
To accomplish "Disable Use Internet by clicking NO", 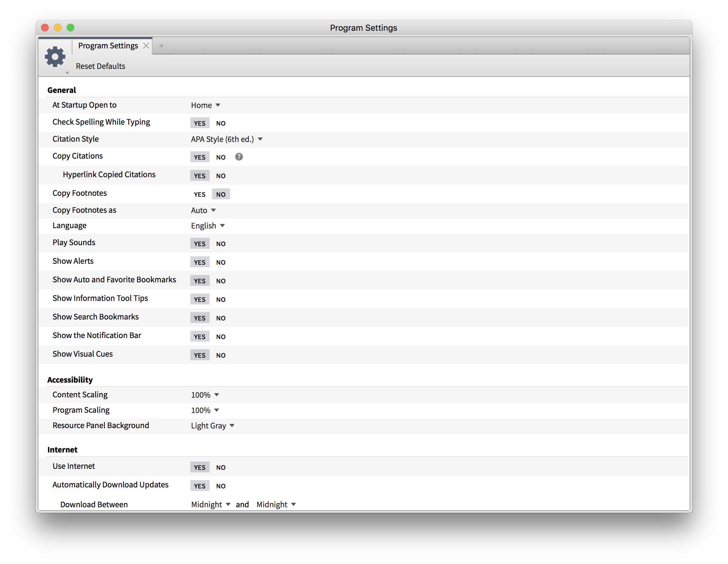I will click(221, 467).
